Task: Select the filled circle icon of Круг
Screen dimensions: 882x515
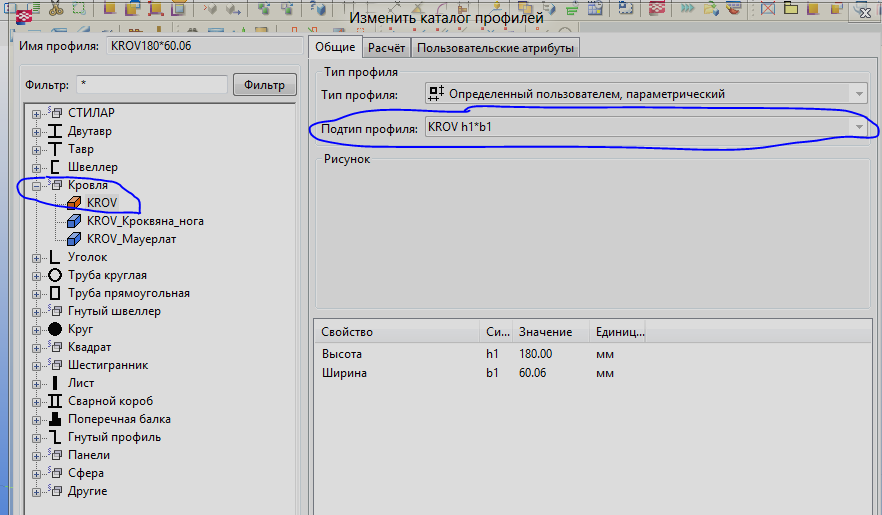Action: (x=55, y=329)
